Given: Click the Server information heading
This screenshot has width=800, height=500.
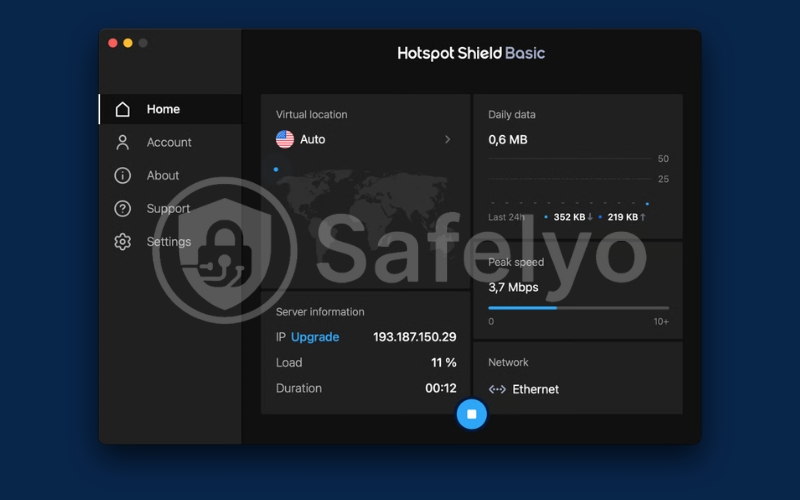Looking at the screenshot, I should click(x=320, y=312).
